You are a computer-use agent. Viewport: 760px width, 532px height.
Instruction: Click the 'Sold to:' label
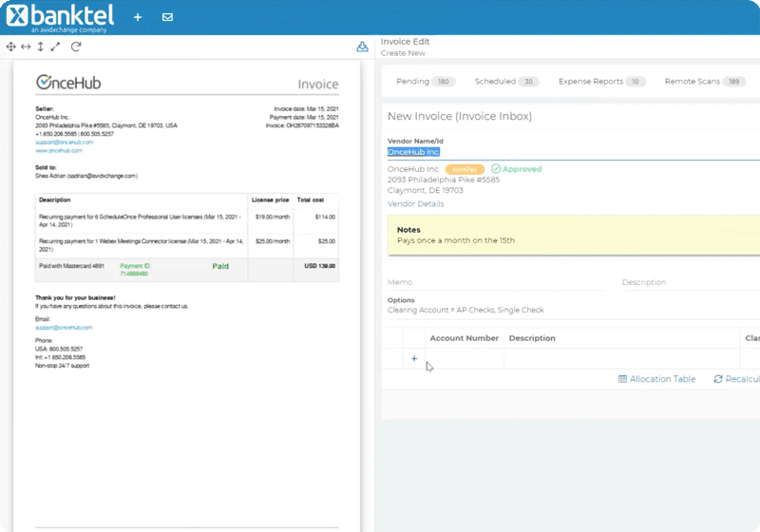46,167
